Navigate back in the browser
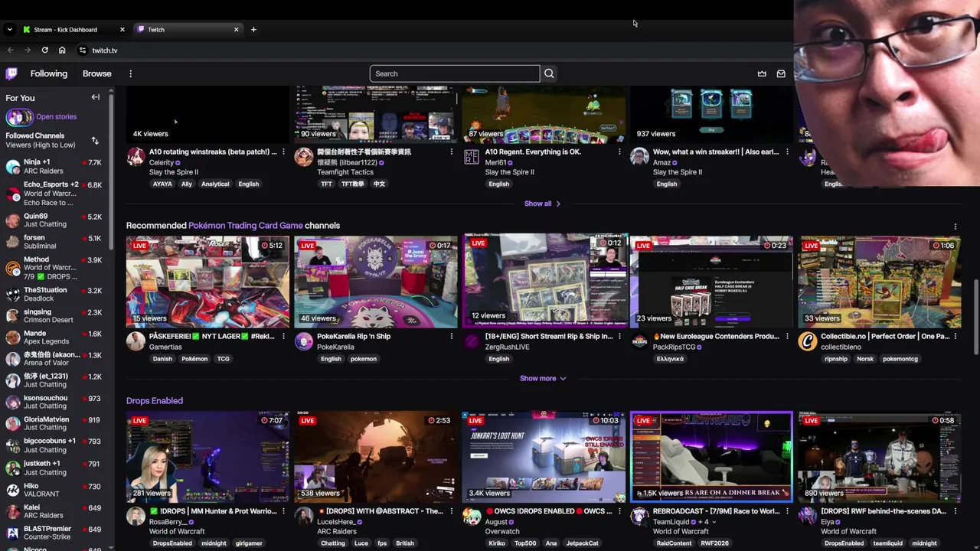The image size is (980, 551). pos(10,50)
